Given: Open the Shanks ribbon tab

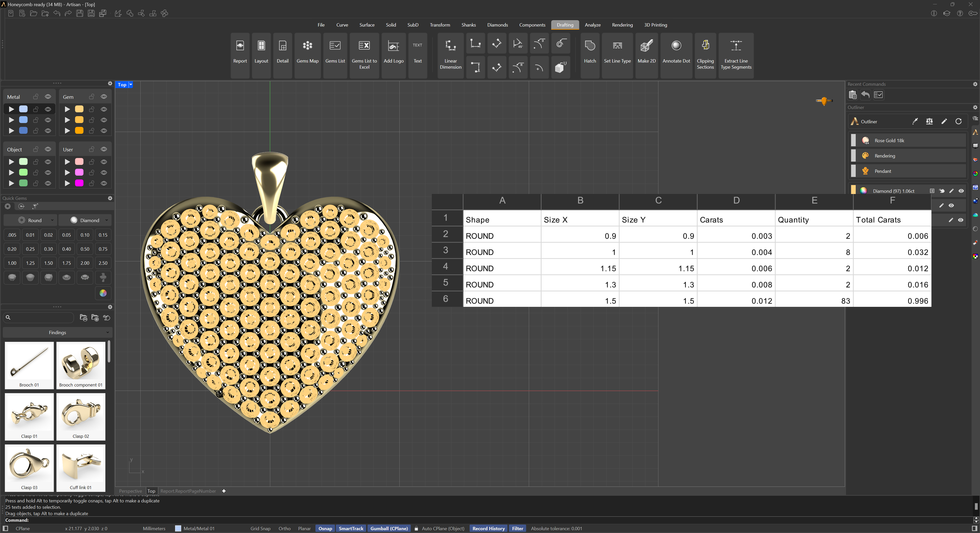Looking at the screenshot, I should click(x=469, y=25).
